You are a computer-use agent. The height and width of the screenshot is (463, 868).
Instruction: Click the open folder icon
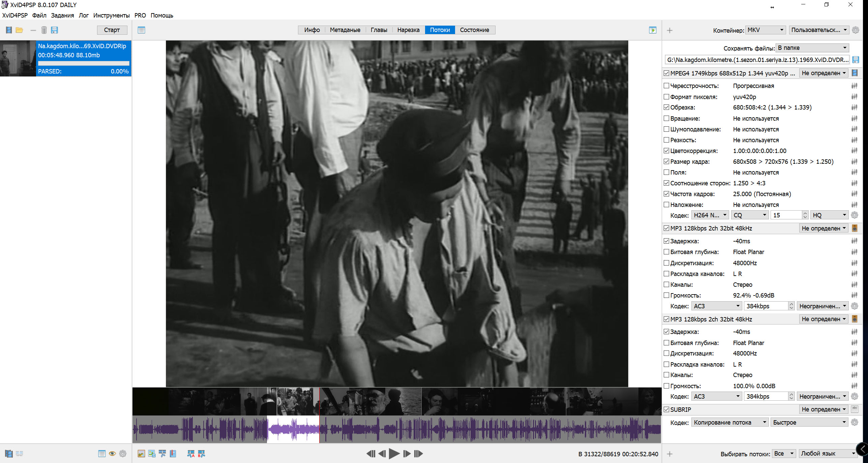pyautogui.click(x=19, y=30)
